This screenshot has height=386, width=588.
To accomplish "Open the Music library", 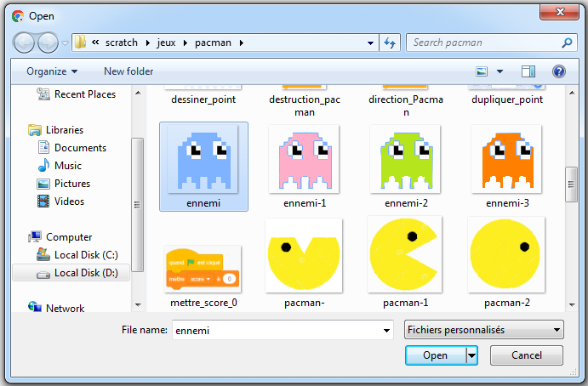I will pos(68,165).
